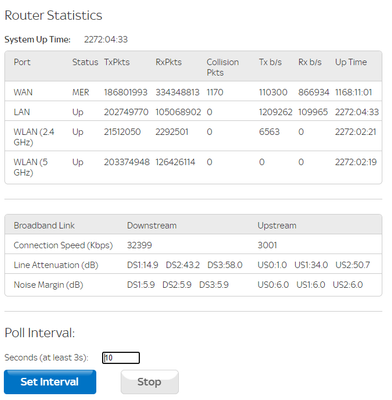
Task: Select the Poll Interval heading
Action: (x=40, y=333)
